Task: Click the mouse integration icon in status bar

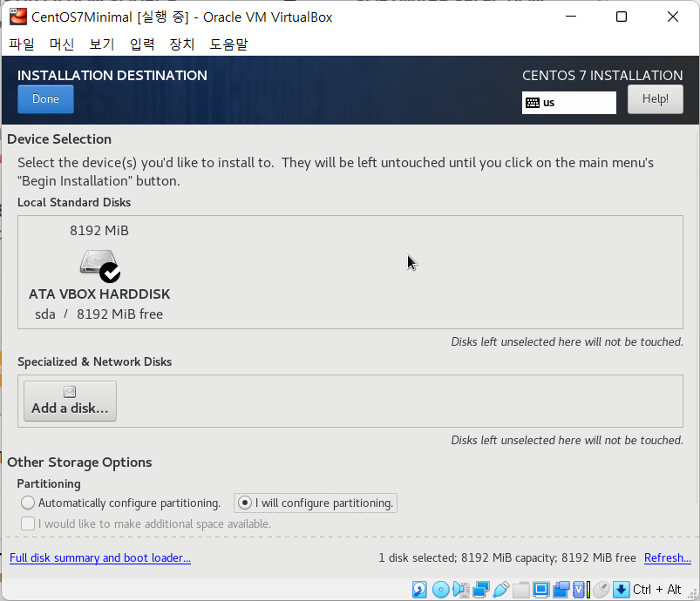Action: (601, 590)
